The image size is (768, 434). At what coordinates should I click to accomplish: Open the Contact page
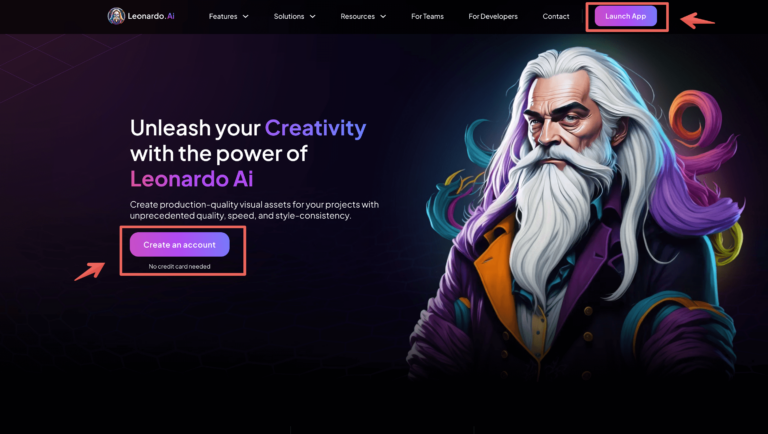[556, 16]
